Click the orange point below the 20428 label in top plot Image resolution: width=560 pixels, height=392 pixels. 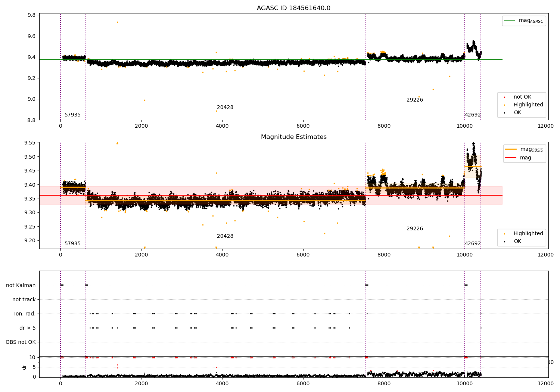[x=216, y=111]
